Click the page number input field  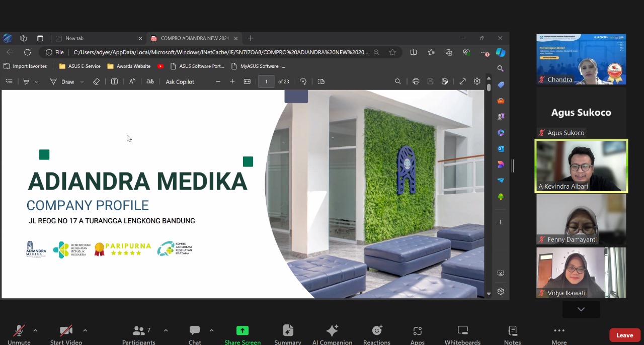tap(266, 81)
